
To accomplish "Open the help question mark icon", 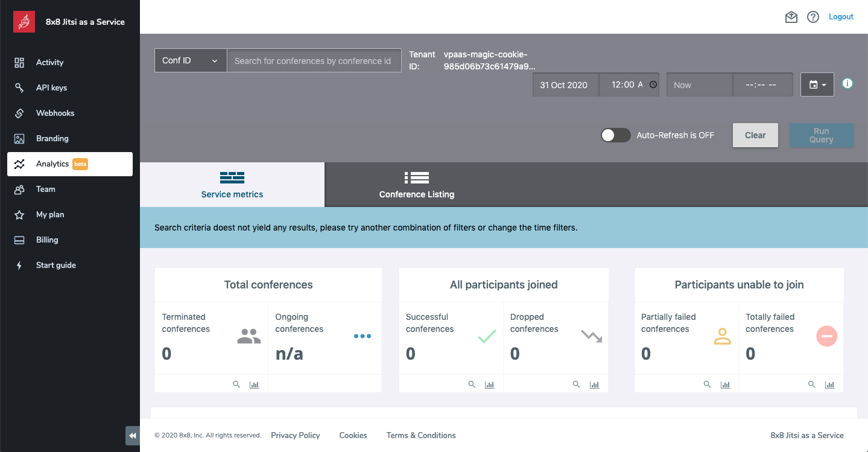I will pyautogui.click(x=813, y=17).
